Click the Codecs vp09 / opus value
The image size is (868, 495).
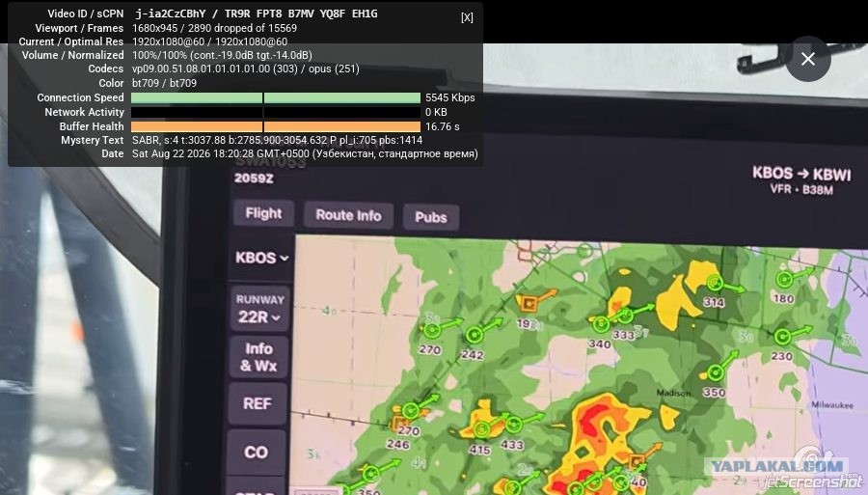tap(245, 69)
